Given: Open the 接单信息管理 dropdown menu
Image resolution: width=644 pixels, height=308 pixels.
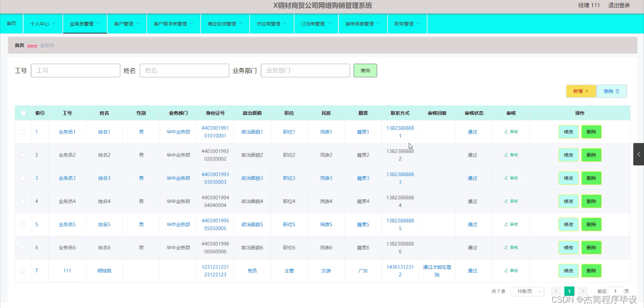Looking at the screenshot, I should pyautogui.click(x=363, y=24).
